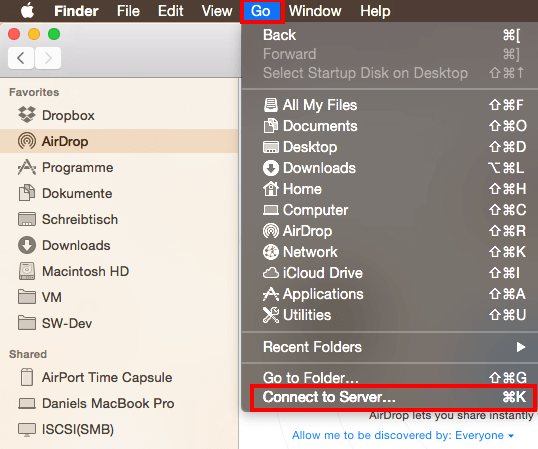The image size is (538, 449).
Task: Choose Utilities label in Go menu
Action: pyautogui.click(x=307, y=315)
